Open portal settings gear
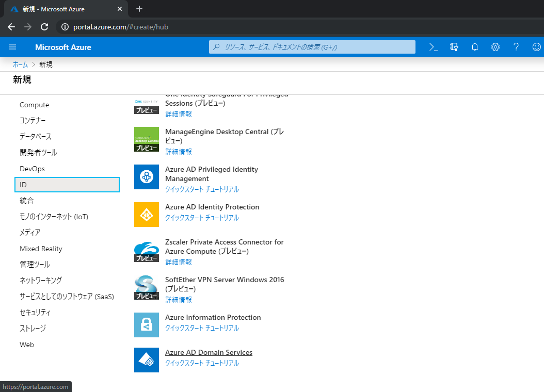 [x=495, y=47]
